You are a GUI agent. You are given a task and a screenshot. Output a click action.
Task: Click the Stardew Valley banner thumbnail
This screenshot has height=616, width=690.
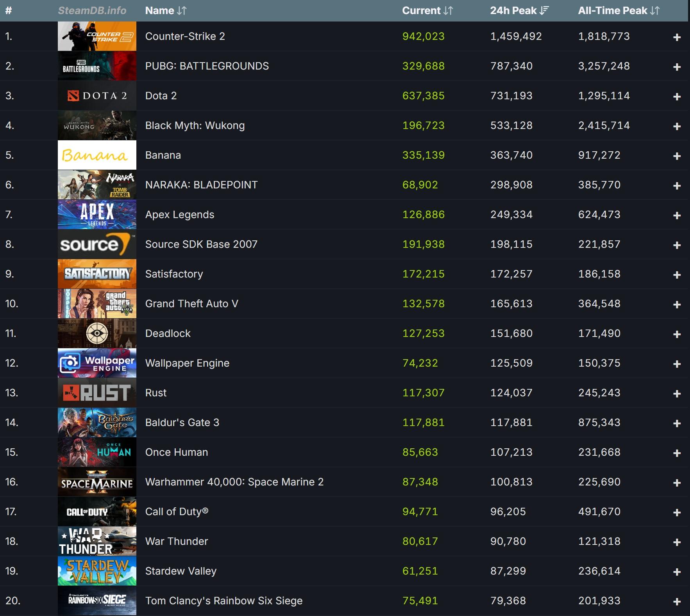[97, 571]
